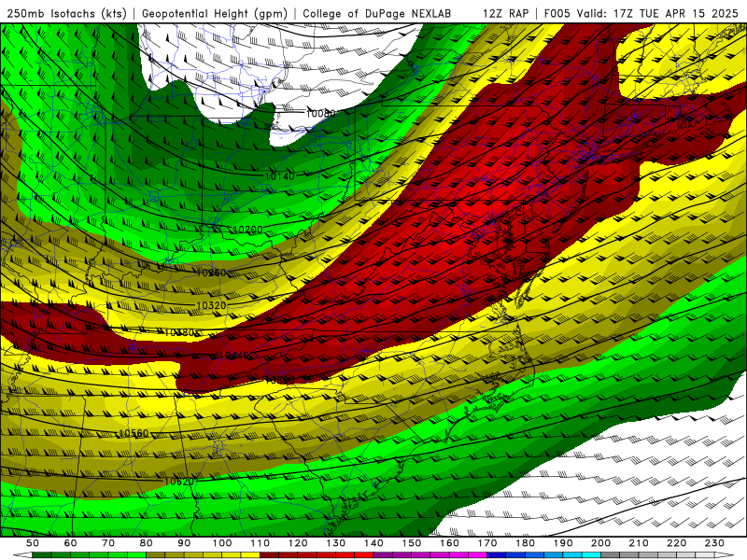The image size is (747, 560).
Task: Select the 'Geopotential Height (gpm)' header label
Action: click(215, 14)
